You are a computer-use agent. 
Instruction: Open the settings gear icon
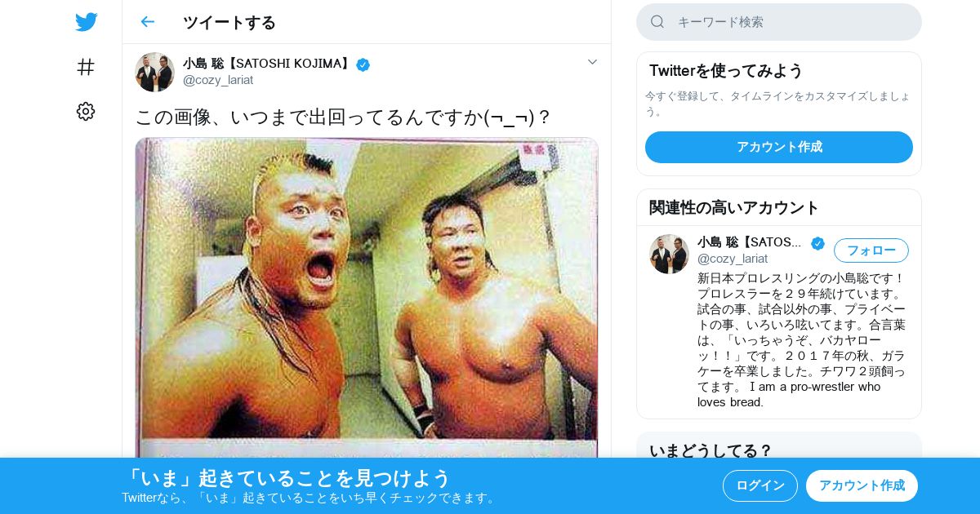point(86,112)
